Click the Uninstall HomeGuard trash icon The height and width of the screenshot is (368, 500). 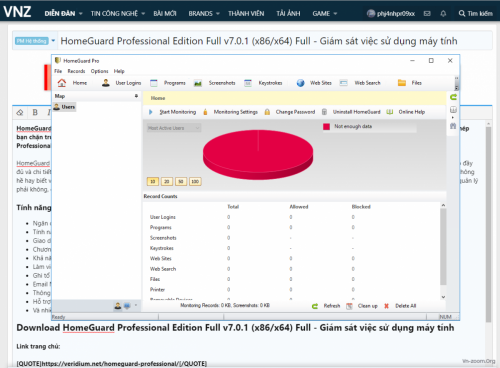(x=324, y=112)
